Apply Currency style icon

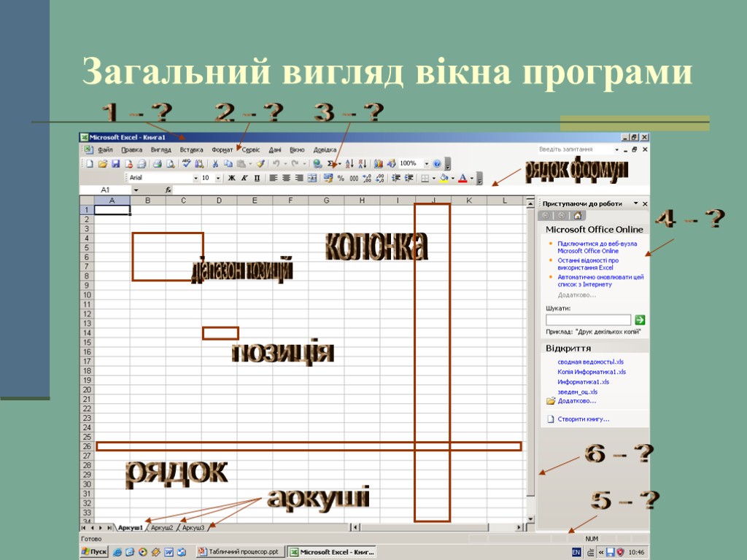[x=328, y=178]
